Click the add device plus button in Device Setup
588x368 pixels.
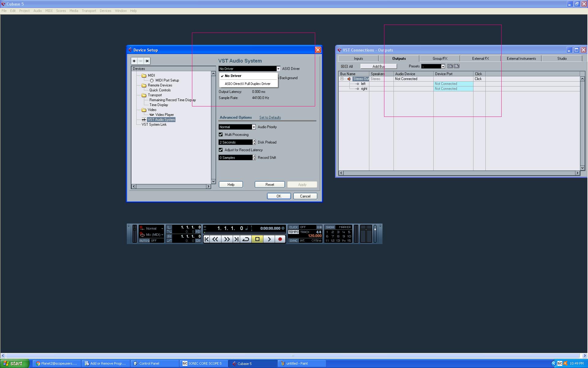(x=134, y=61)
